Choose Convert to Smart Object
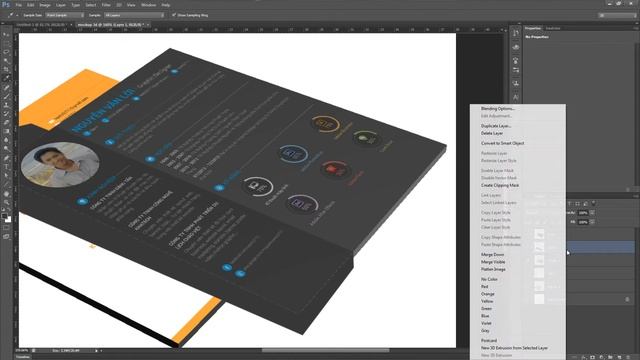The image size is (640, 360). 502,143
